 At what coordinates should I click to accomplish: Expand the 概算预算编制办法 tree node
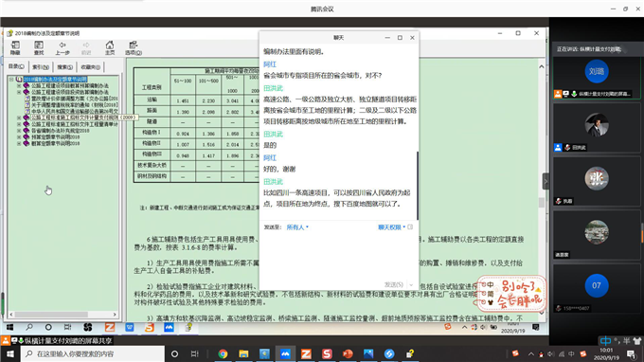click(x=19, y=86)
